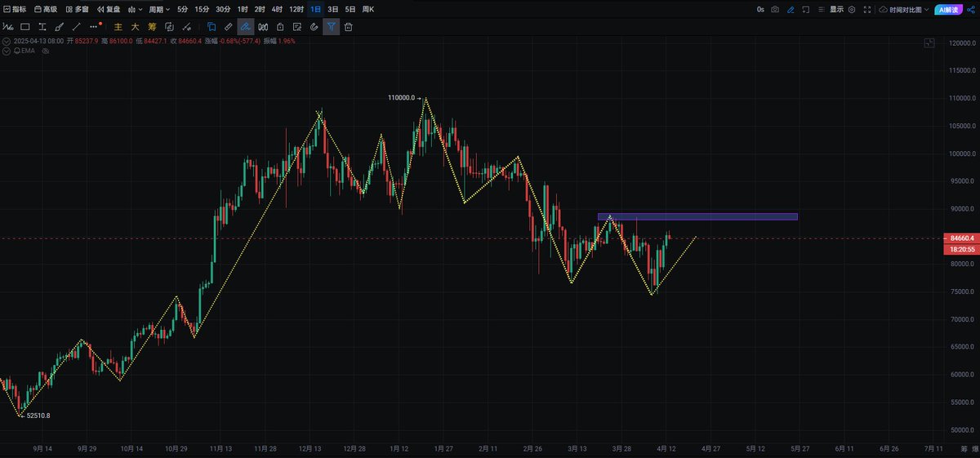Lock all drawings with padlock icon
This screenshot has width=980, height=458.
point(280,26)
